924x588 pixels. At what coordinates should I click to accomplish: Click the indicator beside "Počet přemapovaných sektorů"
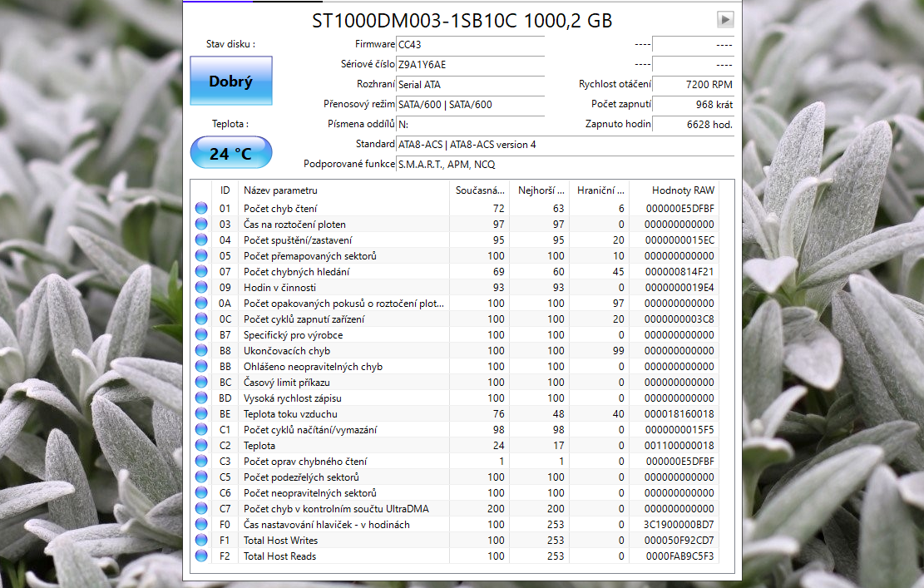click(x=201, y=255)
